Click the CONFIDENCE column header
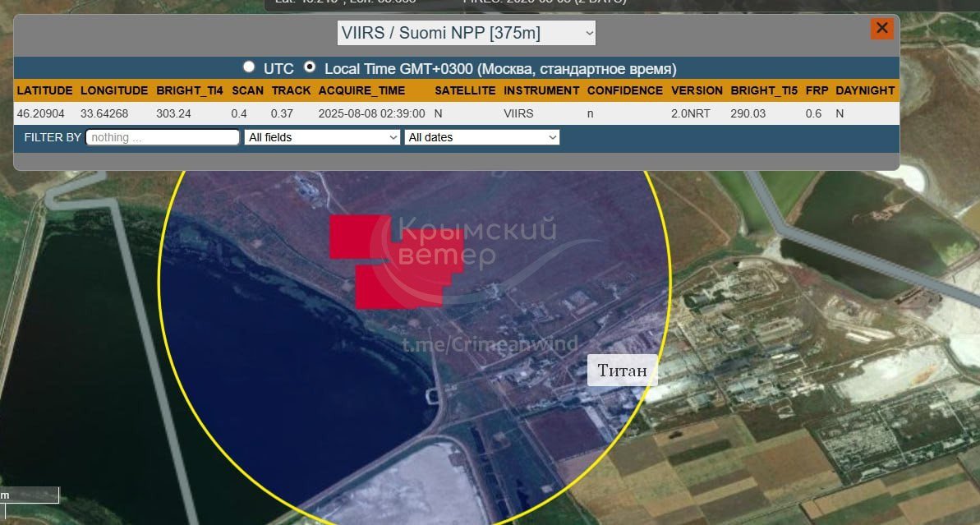Image resolution: width=980 pixels, height=525 pixels. tap(624, 90)
